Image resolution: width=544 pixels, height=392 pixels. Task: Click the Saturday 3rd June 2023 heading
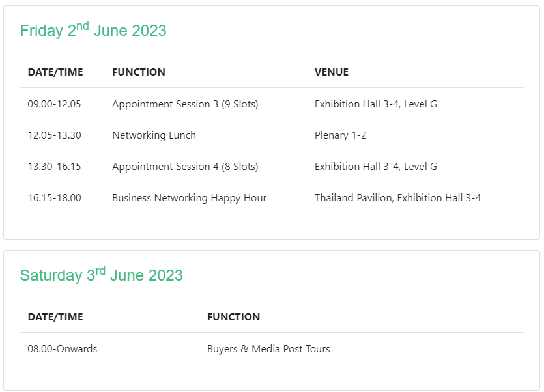[101, 275]
